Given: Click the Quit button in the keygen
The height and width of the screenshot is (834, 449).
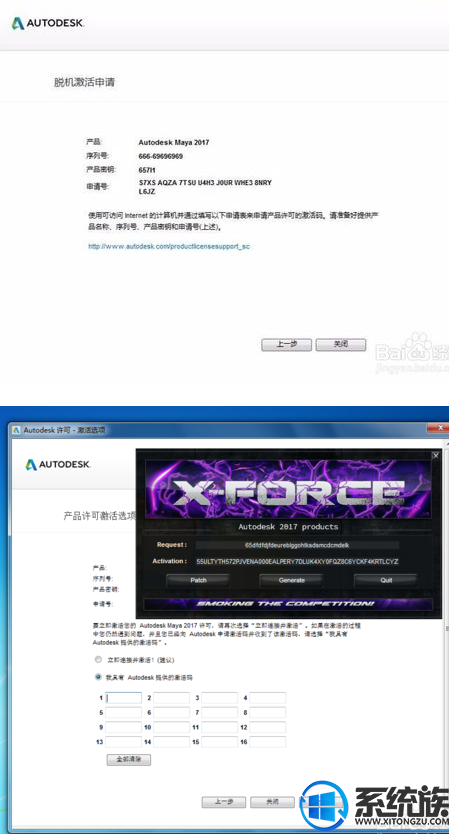Looking at the screenshot, I should [x=386, y=580].
